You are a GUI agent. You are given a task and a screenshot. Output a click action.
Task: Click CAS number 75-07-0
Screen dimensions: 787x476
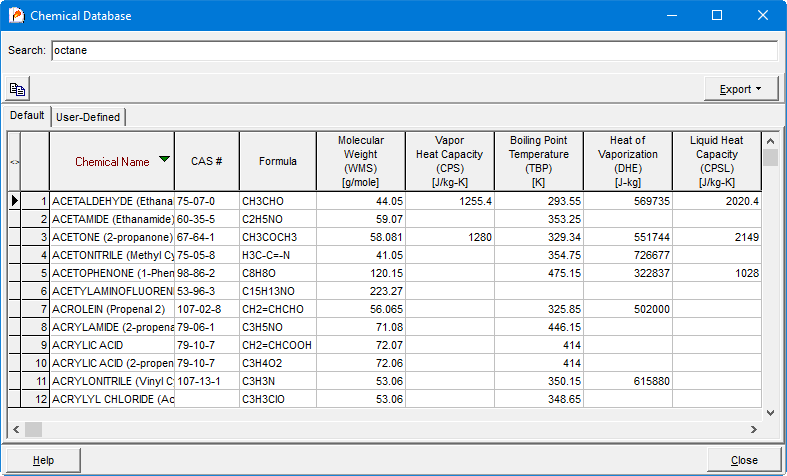207,201
